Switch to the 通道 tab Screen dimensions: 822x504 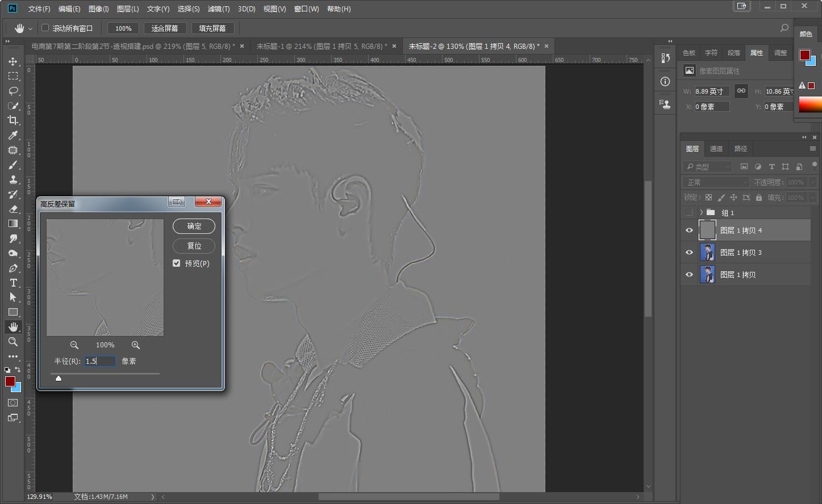716,149
